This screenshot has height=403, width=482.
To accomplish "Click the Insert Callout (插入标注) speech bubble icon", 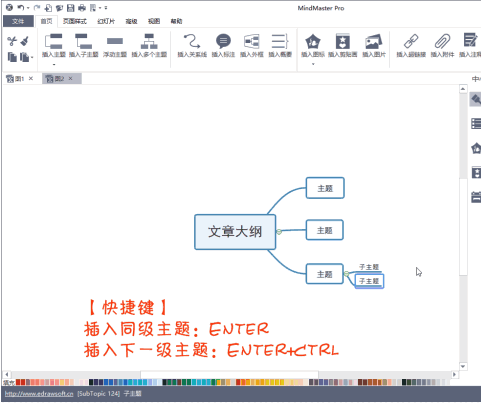I will [x=223, y=41].
